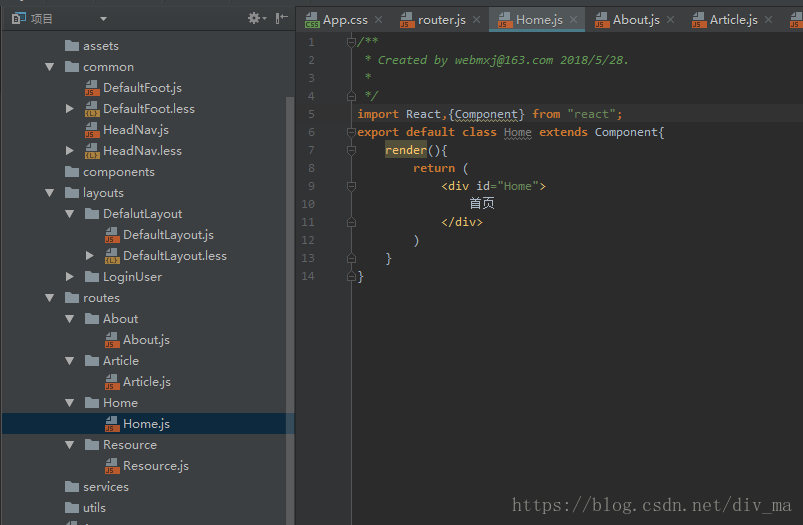Collapse the routes folder
Viewport: 803px width, 525px height.
(x=50, y=298)
